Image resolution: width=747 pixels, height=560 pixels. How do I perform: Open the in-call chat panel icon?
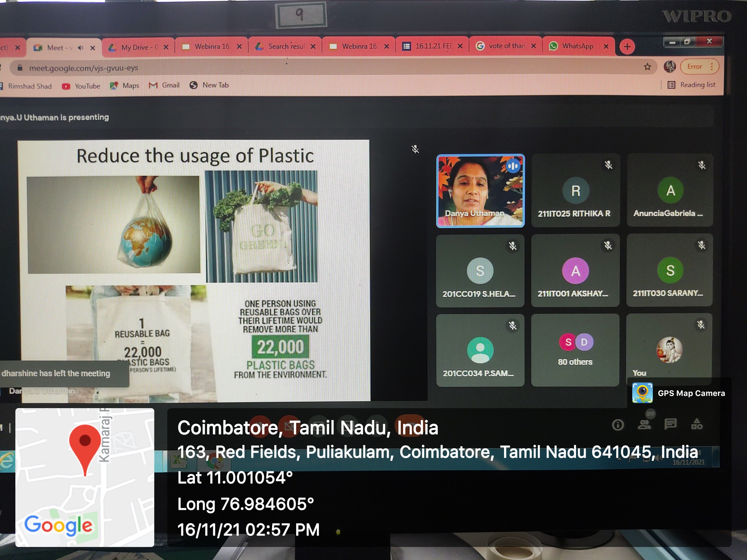pyautogui.click(x=670, y=424)
